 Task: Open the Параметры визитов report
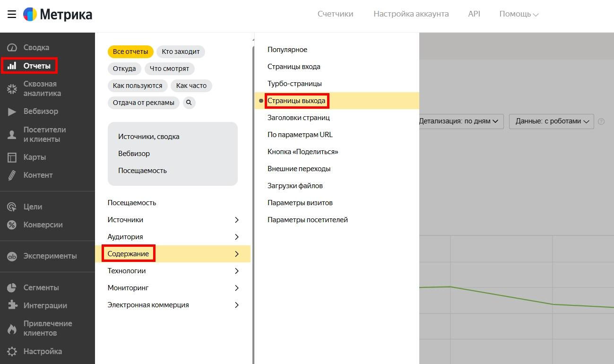point(300,203)
